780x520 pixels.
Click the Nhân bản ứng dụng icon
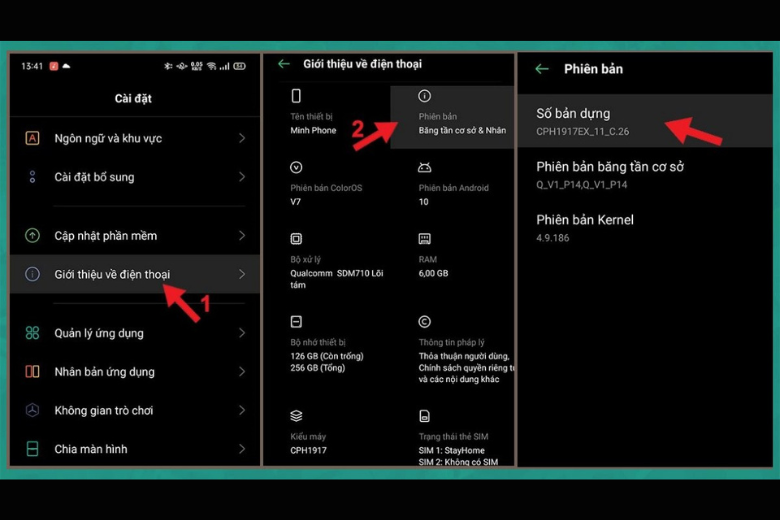(32, 372)
